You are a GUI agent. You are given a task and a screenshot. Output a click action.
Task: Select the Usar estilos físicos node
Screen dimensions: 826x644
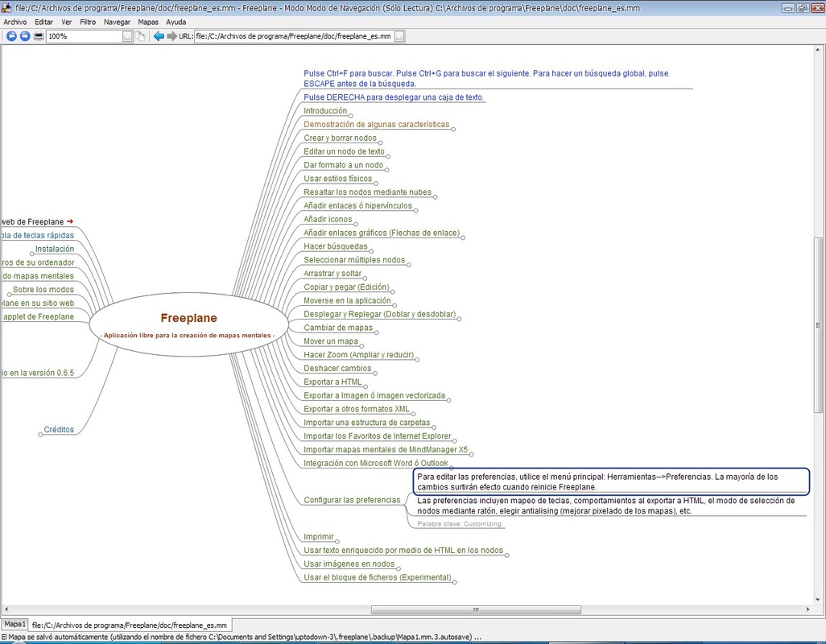[337, 179]
